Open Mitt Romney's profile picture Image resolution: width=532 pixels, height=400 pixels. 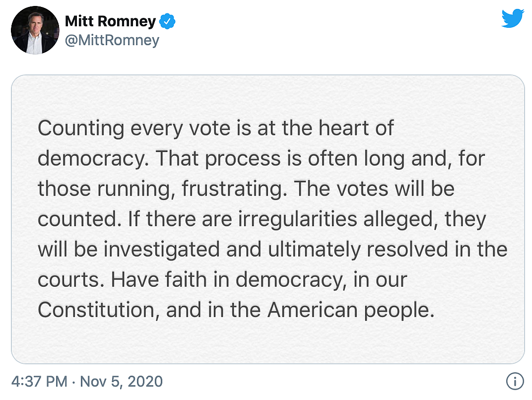pyautogui.click(x=35, y=30)
